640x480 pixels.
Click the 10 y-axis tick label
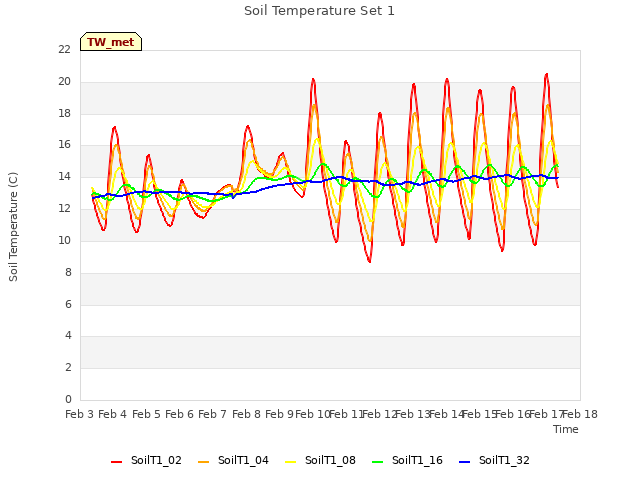64,240
